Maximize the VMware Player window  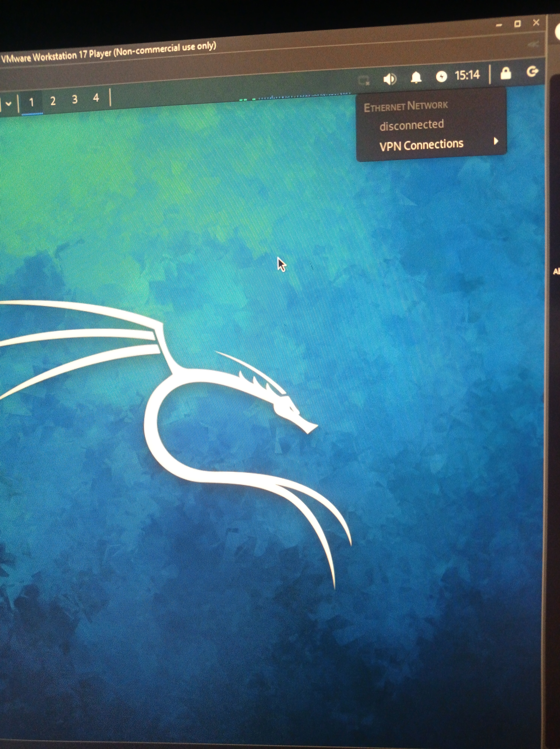(517, 24)
